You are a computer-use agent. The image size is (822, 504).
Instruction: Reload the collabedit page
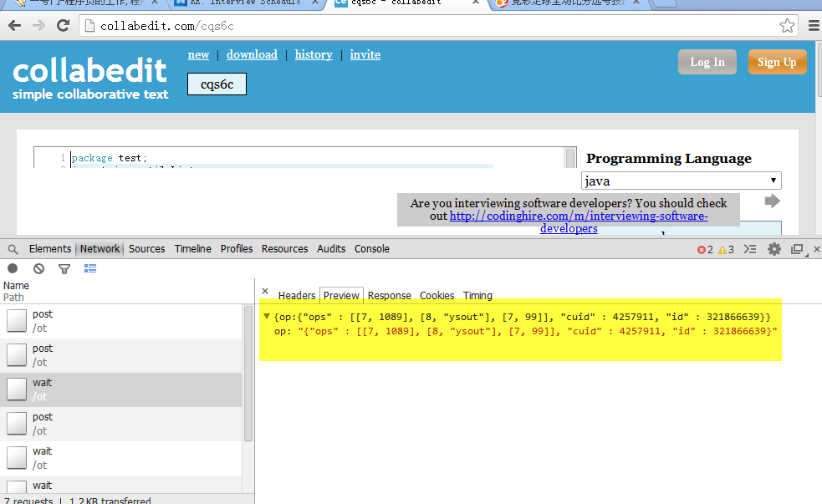[64, 25]
